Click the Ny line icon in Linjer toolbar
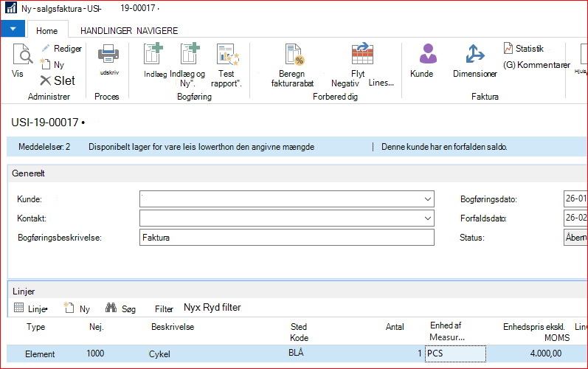The width and height of the screenshot is (588, 369). click(69, 308)
